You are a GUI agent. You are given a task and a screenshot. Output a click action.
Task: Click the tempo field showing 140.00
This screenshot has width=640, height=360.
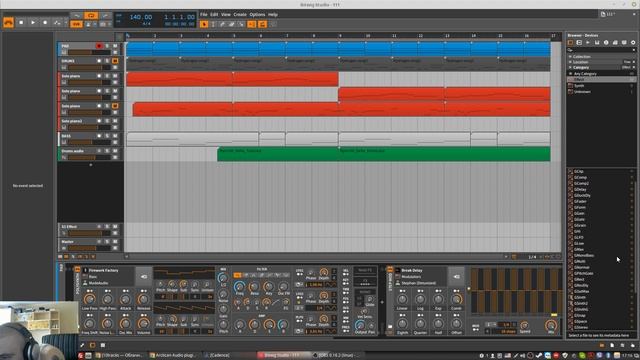[141, 17]
